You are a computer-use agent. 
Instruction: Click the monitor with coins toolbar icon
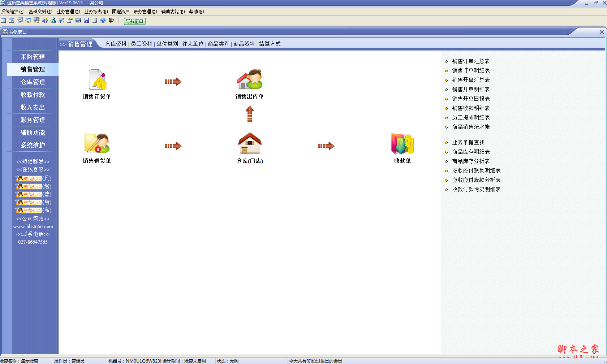click(x=36, y=21)
